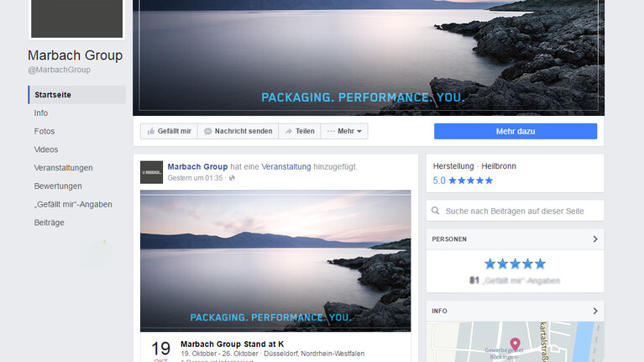Click the Veranstaltung link in the post

point(286,166)
